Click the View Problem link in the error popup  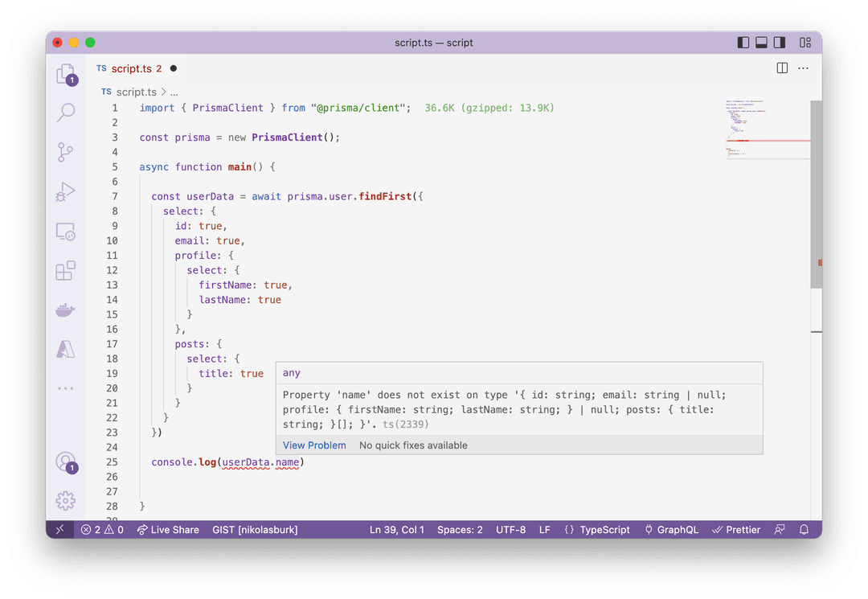(x=314, y=445)
